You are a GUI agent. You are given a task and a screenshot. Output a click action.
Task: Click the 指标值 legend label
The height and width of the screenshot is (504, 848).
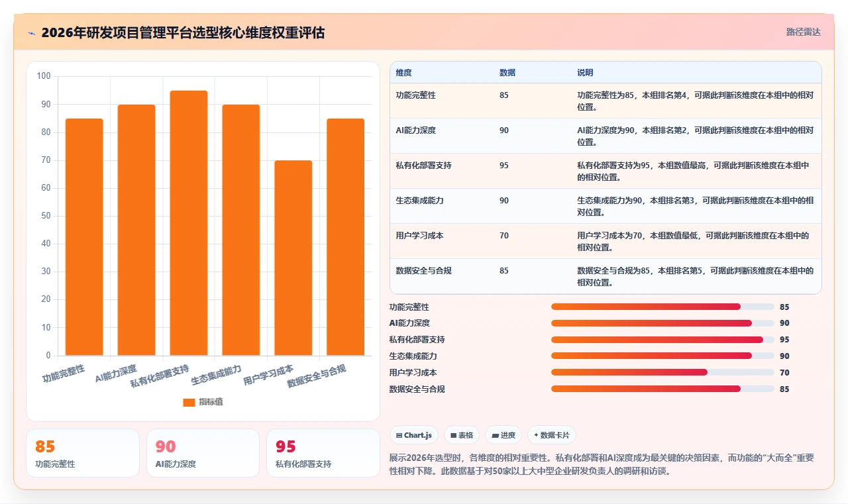211,402
